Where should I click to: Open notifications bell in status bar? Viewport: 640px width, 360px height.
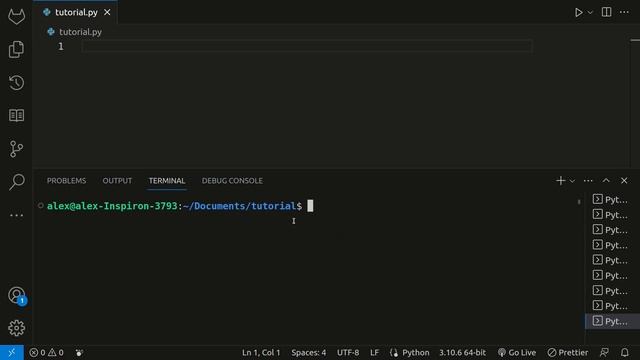click(624, 352)
